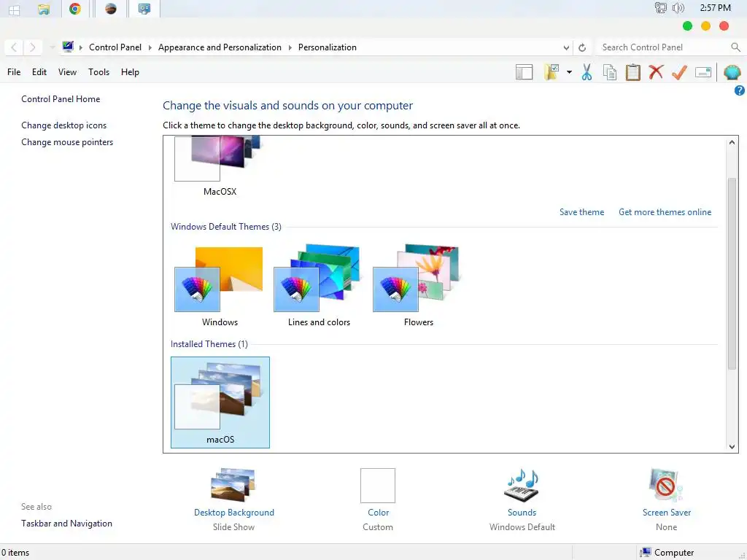
Task: Open the address bar history dropdown
Action: (566, 47)
